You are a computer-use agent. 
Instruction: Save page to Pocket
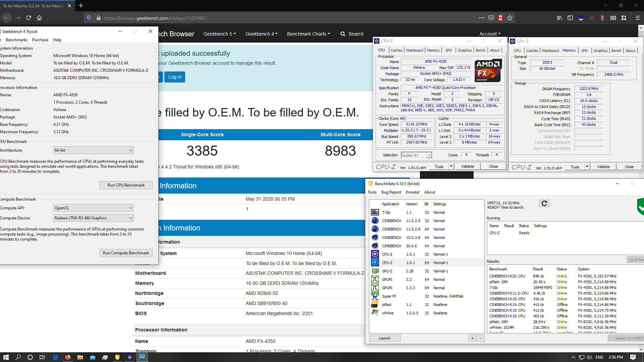(x=491, y=18)
